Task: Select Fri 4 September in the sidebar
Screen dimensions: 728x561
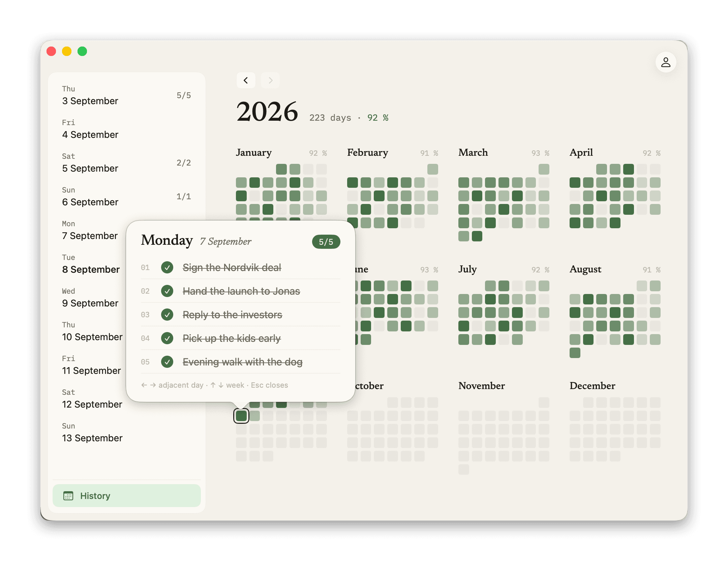Action: coord(127,129)
